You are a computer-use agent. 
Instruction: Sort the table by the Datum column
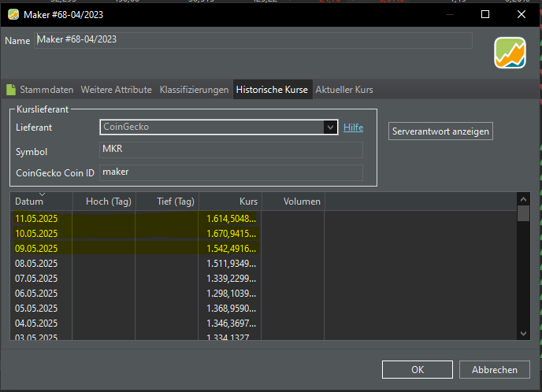42,202
